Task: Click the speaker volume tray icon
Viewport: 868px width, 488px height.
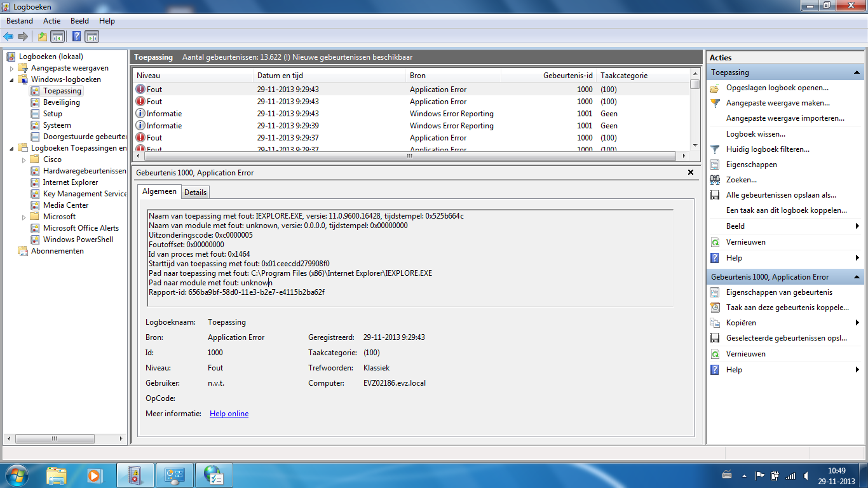Action: pos(806,475)
